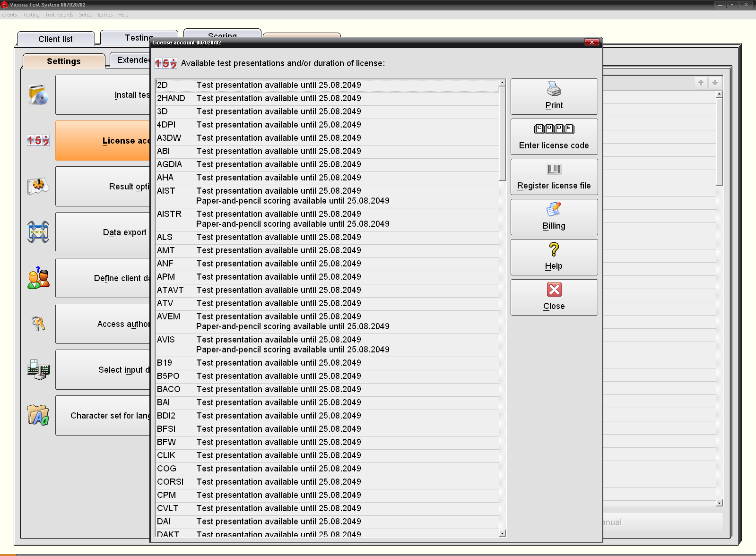The image size is (756, 556).
Task: Click the License account settings button
Action: (103, 140)
